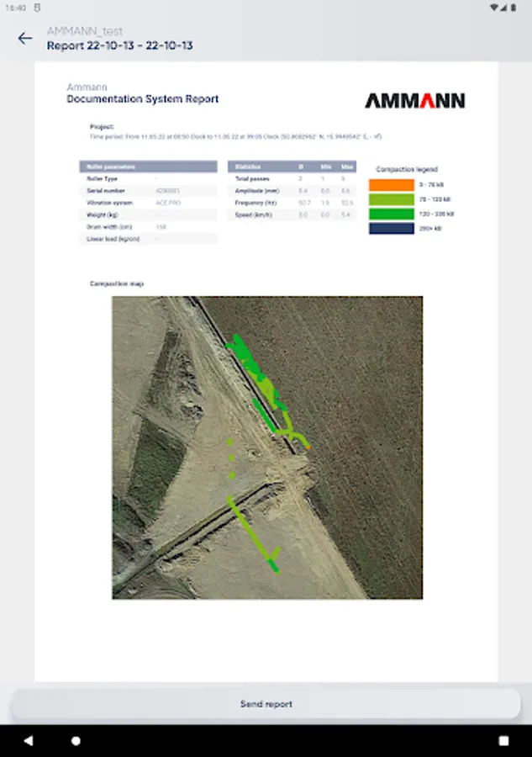Select the 'Report 22-10-13 - 22-10-13' title

[x=119, y=45]
